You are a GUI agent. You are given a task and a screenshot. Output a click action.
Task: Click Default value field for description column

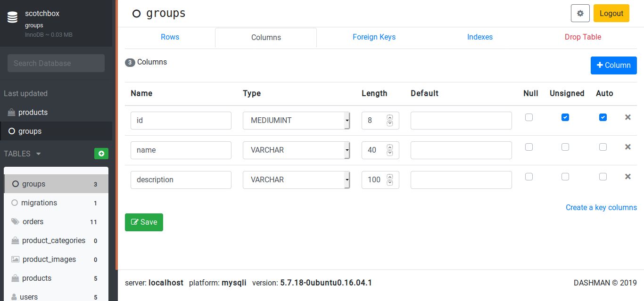461,180
